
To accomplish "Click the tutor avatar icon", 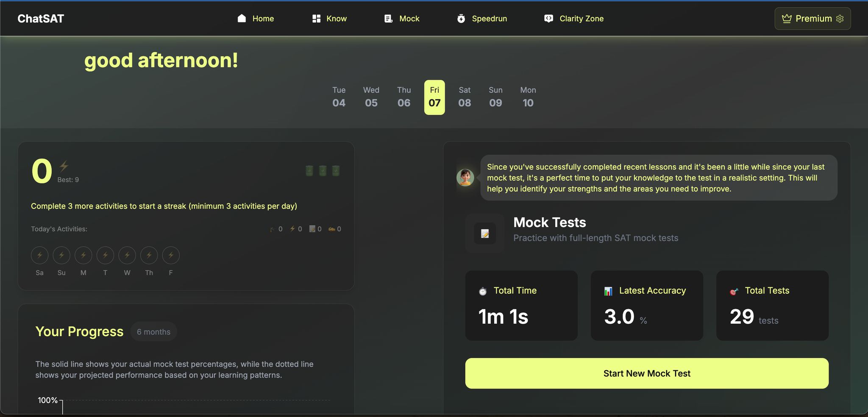I will click(465, 177).
